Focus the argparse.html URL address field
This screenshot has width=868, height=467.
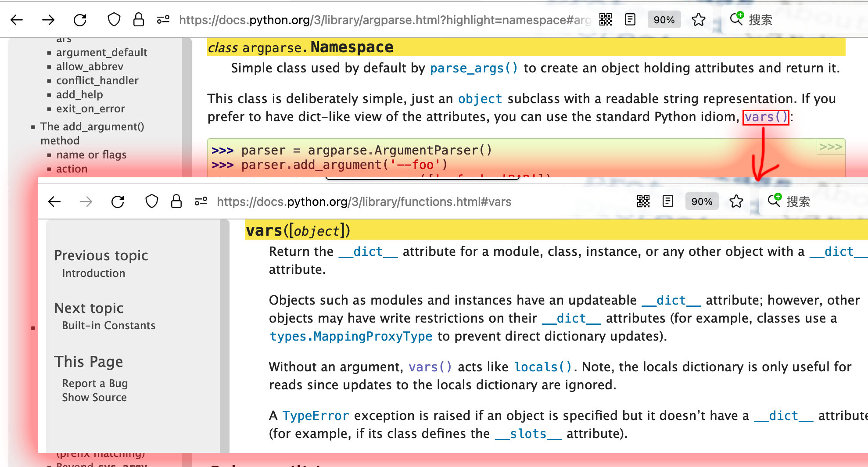[385, 20]
